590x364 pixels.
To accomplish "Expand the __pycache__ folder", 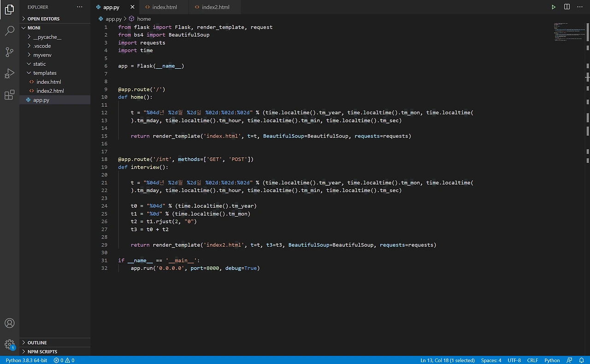I will pyautogui.click(x=55, y=37).
